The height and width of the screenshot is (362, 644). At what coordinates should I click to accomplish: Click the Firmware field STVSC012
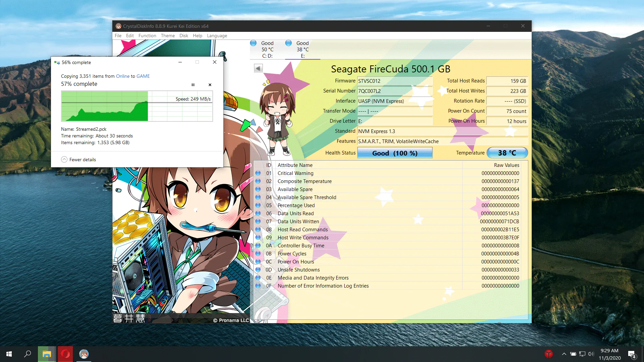(395, 81)
